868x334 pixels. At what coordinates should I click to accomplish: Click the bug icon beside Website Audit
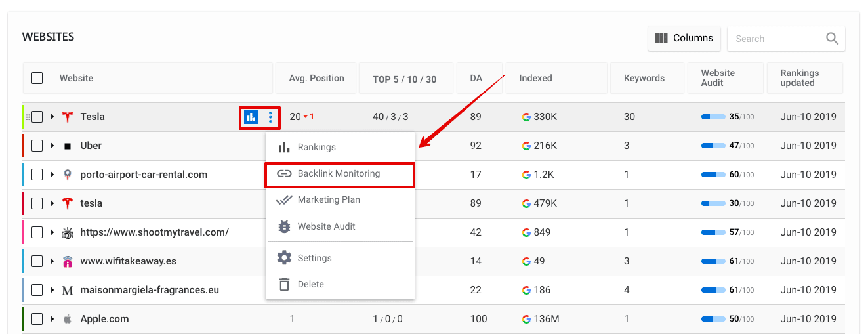point(284,226)
